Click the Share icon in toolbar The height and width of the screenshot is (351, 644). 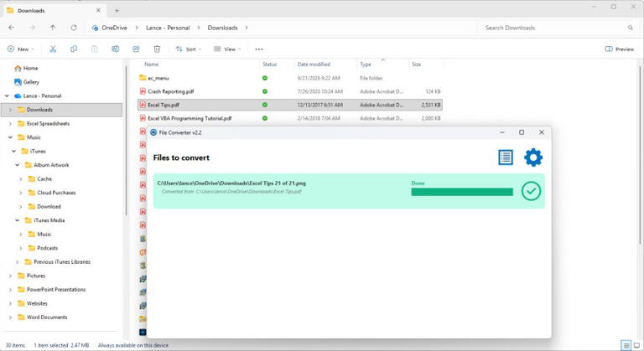pos(136,49)
